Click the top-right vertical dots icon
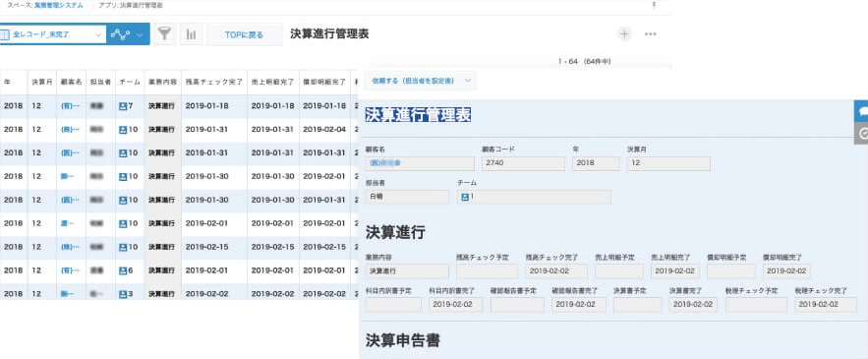868x359 pixels. point(654,5)
